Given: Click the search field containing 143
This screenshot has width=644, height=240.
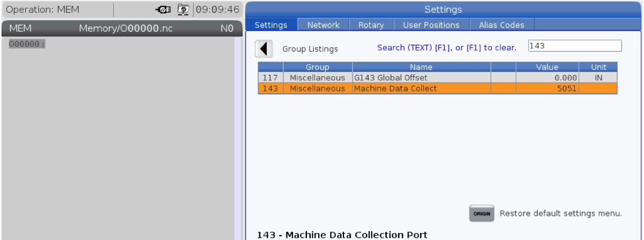Looking at the screenshot, I should pyautogui.click(x=575, y=46).
